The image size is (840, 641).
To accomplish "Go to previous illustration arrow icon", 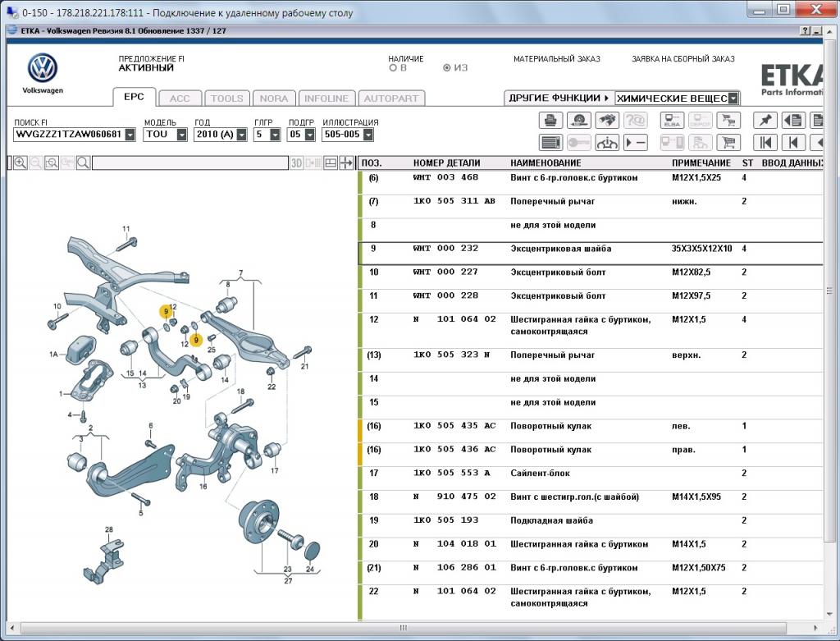I will click(x=793, y=143).
